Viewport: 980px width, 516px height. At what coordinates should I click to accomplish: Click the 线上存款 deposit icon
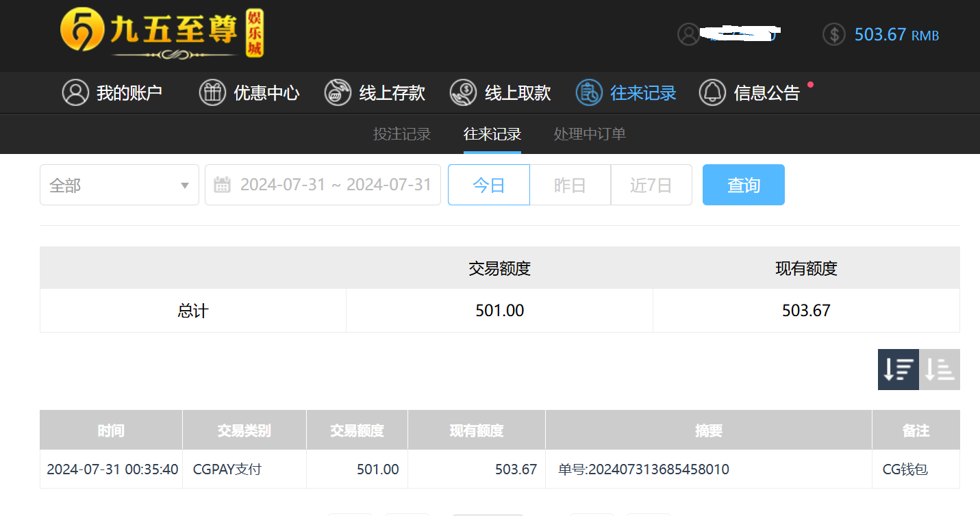338,92
